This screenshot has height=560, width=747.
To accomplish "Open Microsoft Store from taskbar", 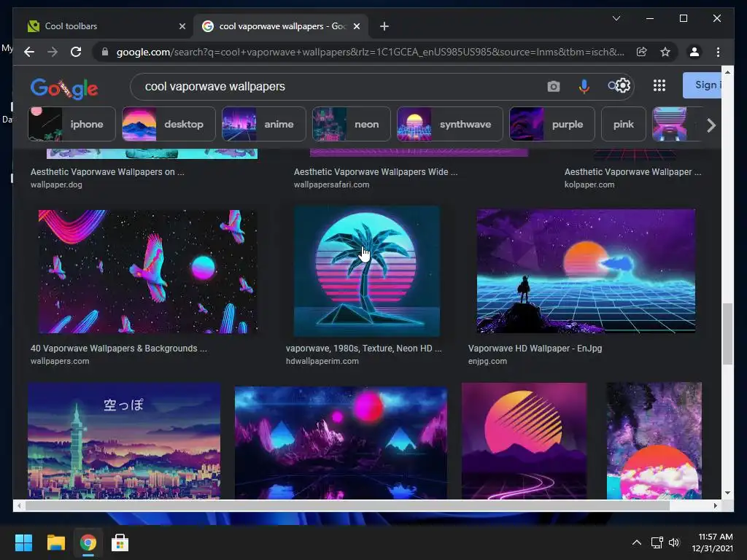I will click(x=120, y=542).
